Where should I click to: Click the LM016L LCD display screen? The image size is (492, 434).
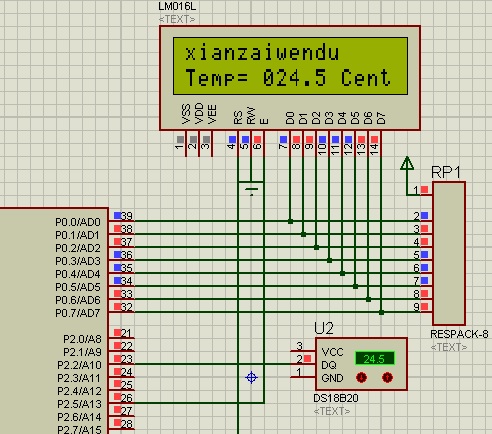coord(290,66)
